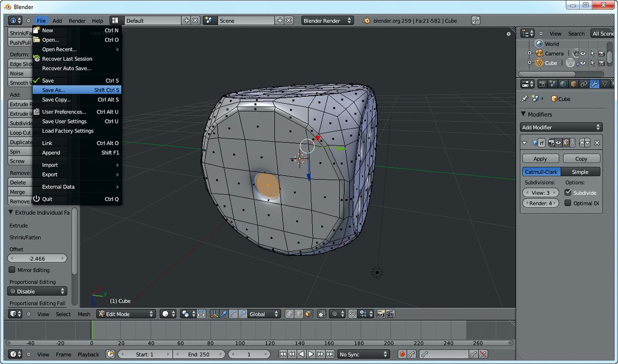Toggle Optimal Display checkbox
Screen dimensions: 618x364
568,203
